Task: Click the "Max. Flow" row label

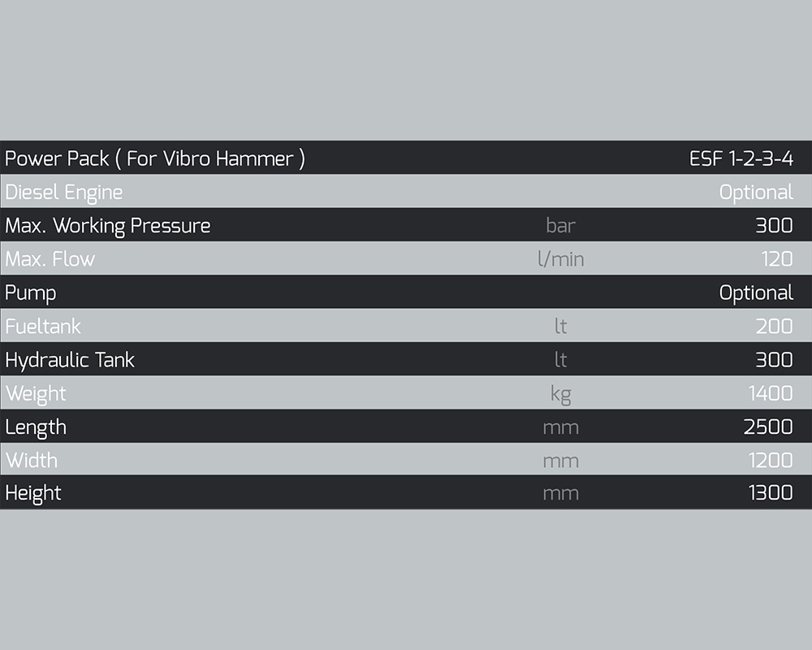Action: click(x=50, y=259)
